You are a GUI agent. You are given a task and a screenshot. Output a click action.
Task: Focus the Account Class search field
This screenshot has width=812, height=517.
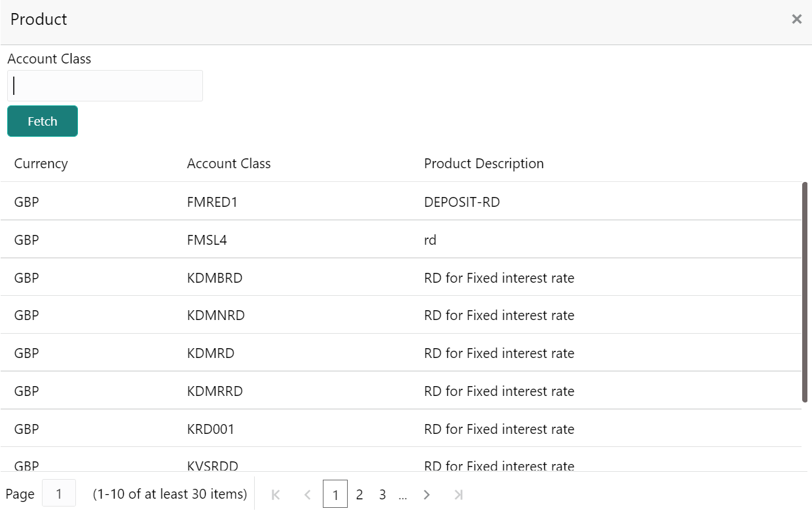click(105, 86)
